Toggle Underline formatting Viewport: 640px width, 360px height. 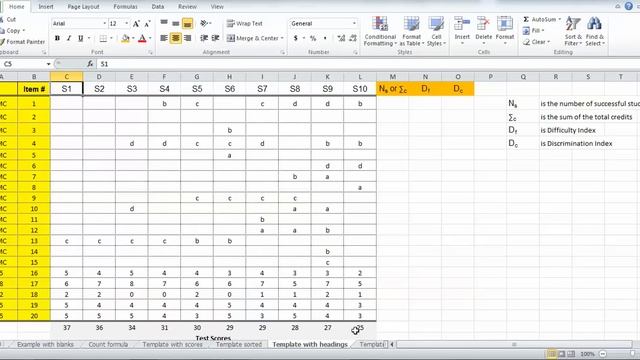coord(80,38)
